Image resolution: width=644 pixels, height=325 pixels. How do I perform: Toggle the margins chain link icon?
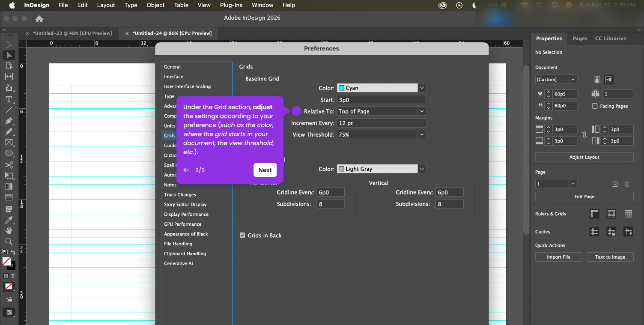point(584,135)
